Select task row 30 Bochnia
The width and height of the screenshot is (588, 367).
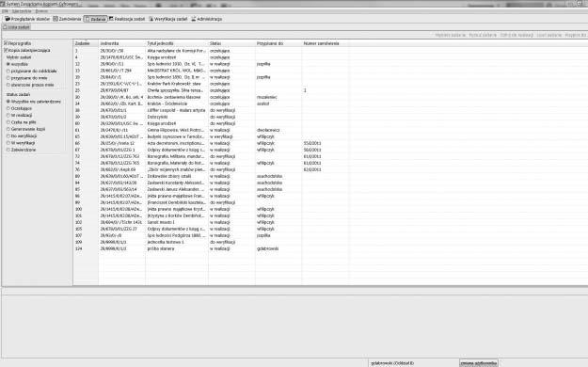click(x=330, y=97)
